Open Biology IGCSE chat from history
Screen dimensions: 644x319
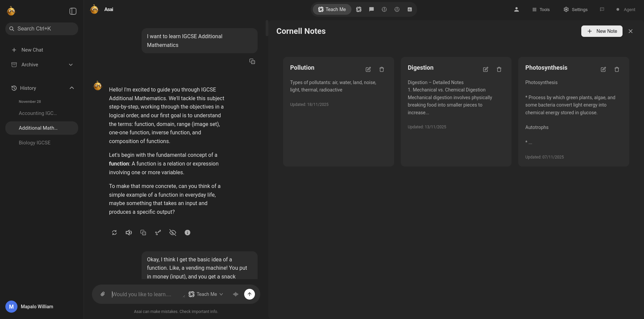tap(35, 143)
